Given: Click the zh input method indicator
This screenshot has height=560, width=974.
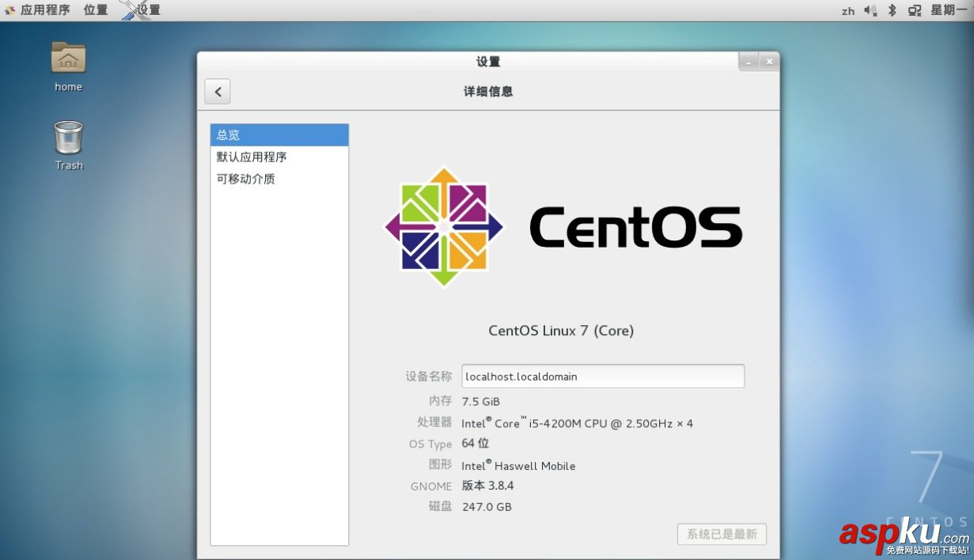Looking at the screenshot, I should (x=847, y=11).
